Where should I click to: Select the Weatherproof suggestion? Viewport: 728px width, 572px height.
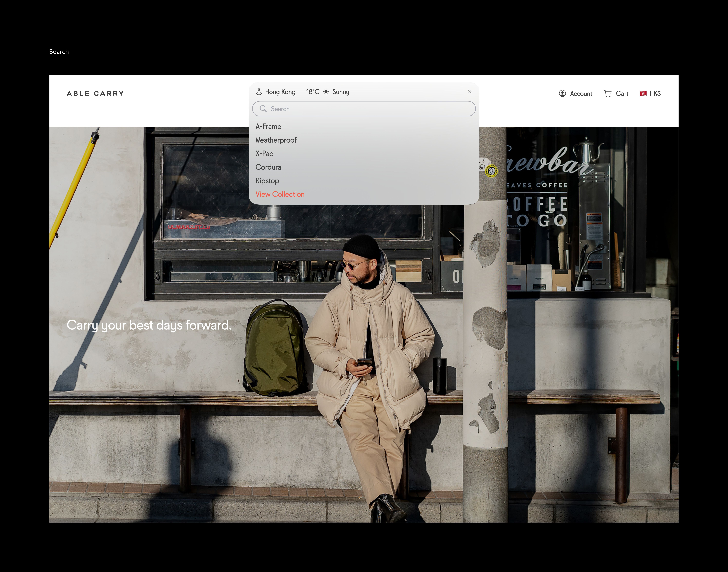pos(276,140)
